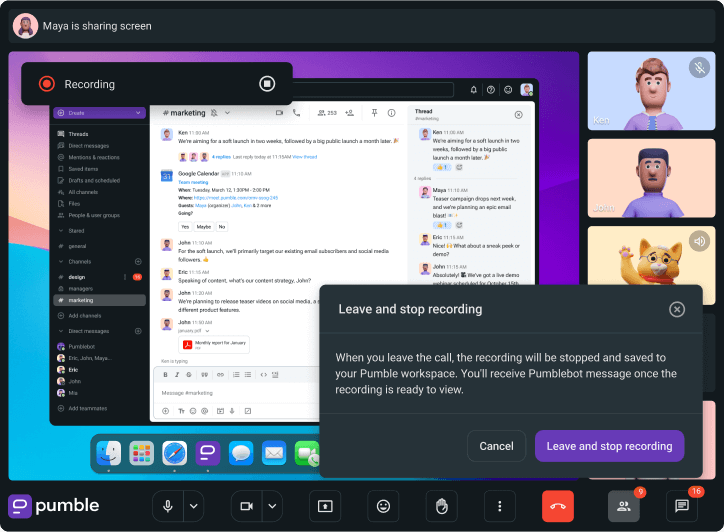
Task: Click the purple Leave and stop recording button
Action: point(609,446)
